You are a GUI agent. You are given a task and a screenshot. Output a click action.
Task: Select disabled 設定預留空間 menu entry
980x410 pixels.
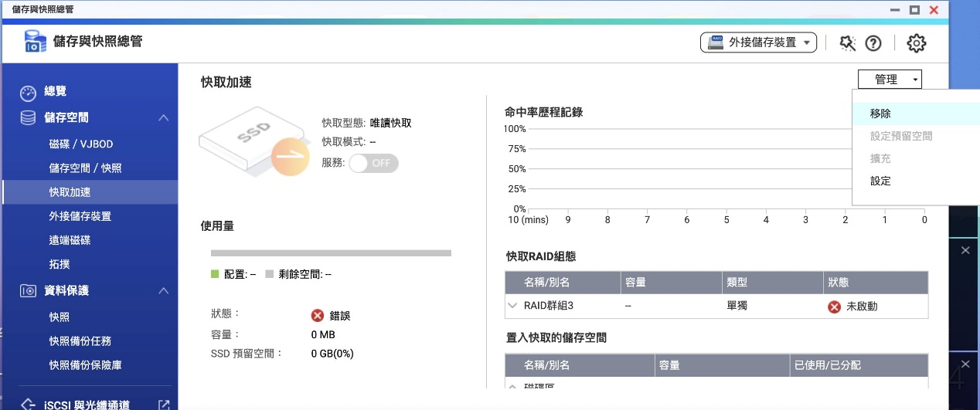[901, 136]
